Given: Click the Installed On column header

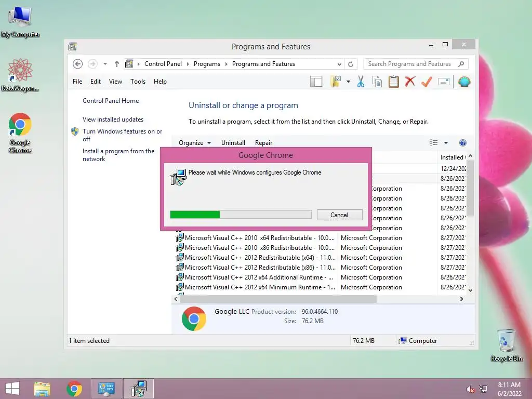Looking at the screenshot, I should coord(453,157).
